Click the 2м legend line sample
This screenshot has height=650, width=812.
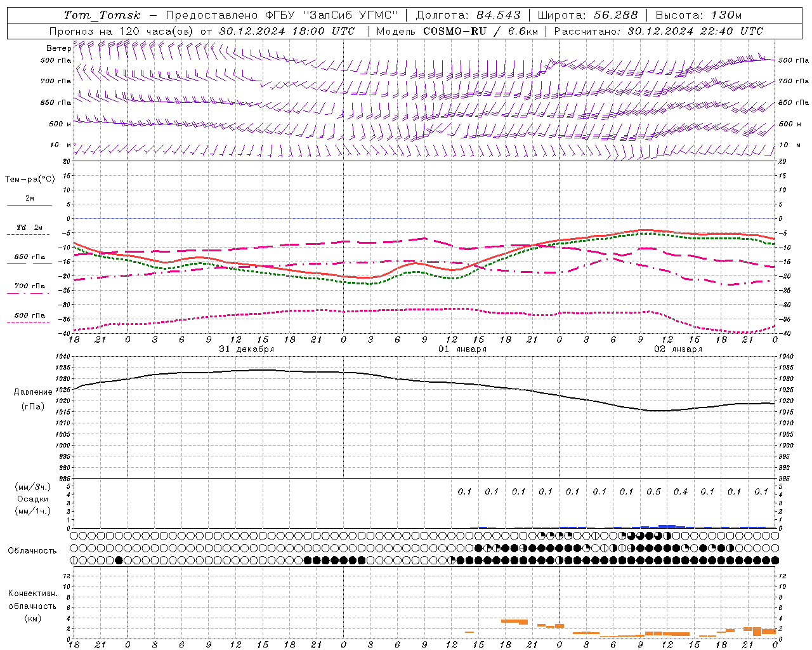tap(29, 205)
